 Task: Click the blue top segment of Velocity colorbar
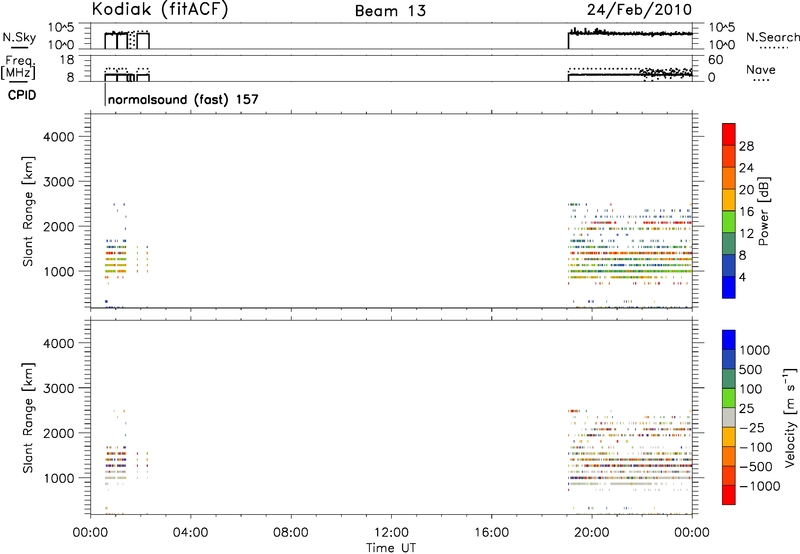click(x=729, y=340)
